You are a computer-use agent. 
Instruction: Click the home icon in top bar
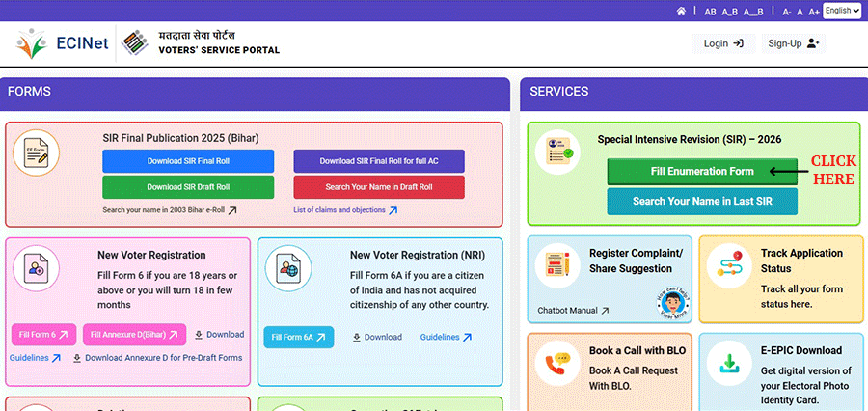[x=682, y=12]
